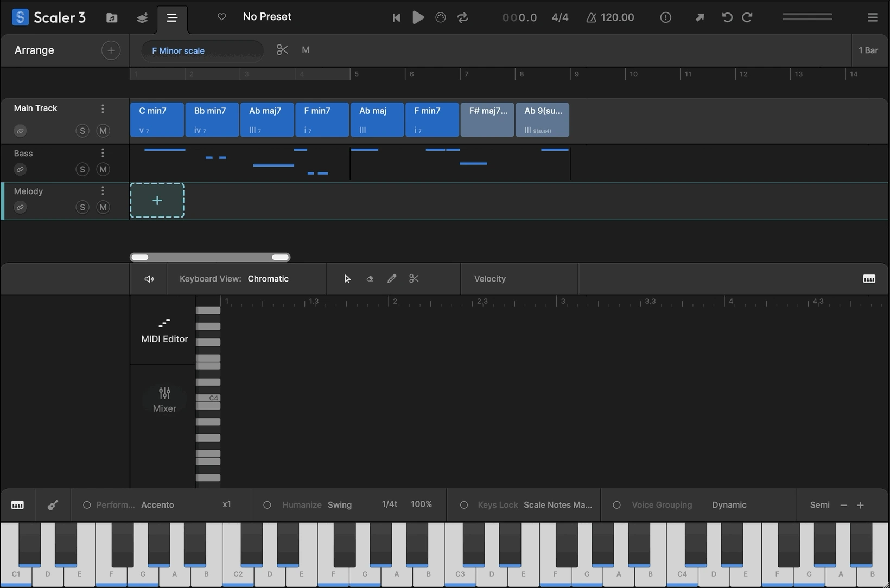The height and width of the screenshot is (588, 890).
Task: Open the alert info icon
Action: point(665,17)
